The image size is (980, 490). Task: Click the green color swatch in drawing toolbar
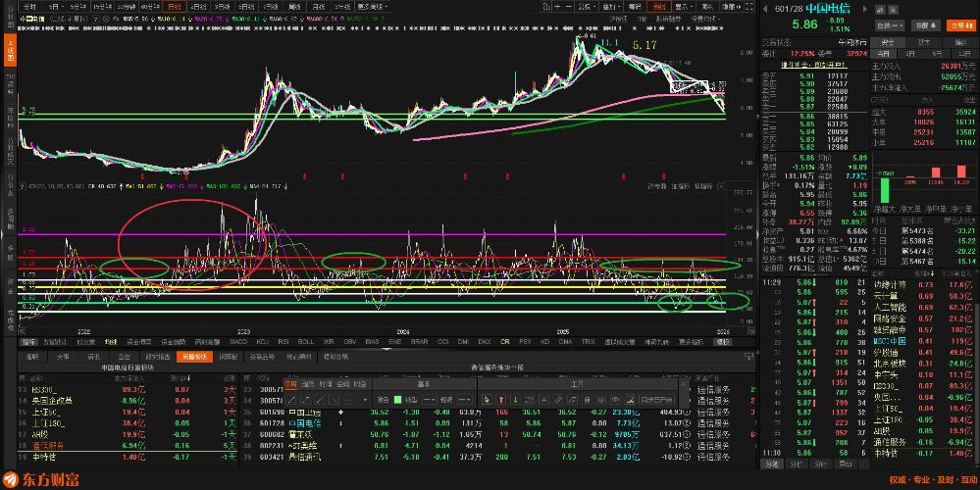coord(397,400)
